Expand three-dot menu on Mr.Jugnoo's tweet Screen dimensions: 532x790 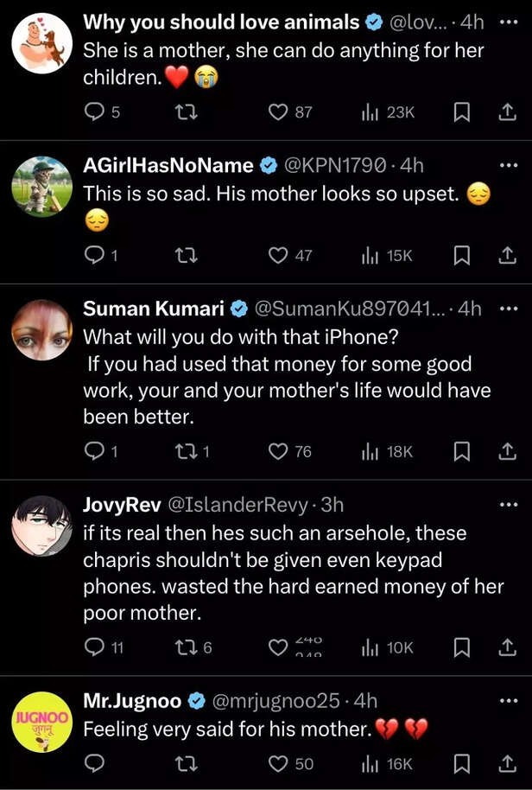click(x=507, y=699)
